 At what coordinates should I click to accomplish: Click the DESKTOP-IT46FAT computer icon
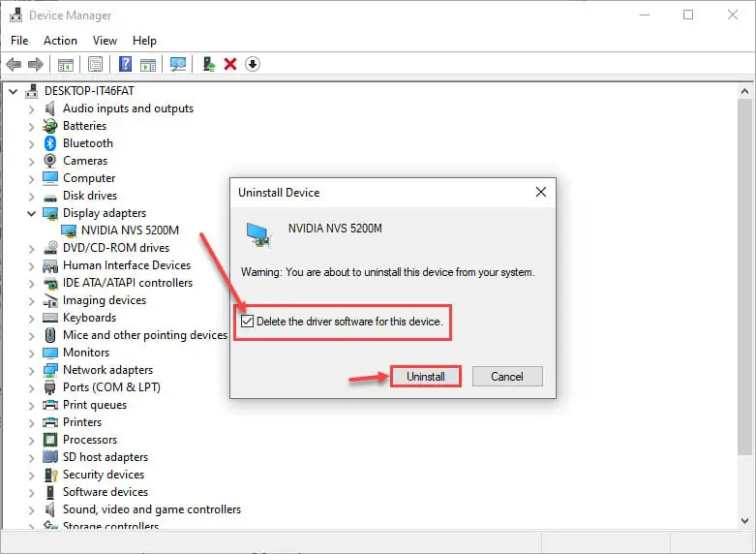32,91
